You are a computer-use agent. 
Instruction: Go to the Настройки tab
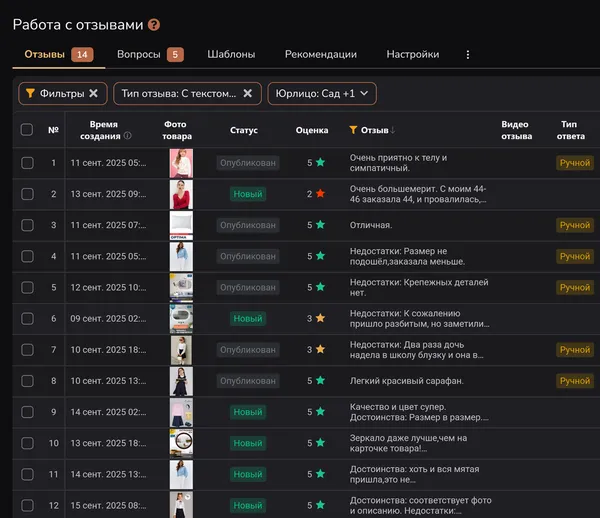pyautogui.click(x=412, y=55)
